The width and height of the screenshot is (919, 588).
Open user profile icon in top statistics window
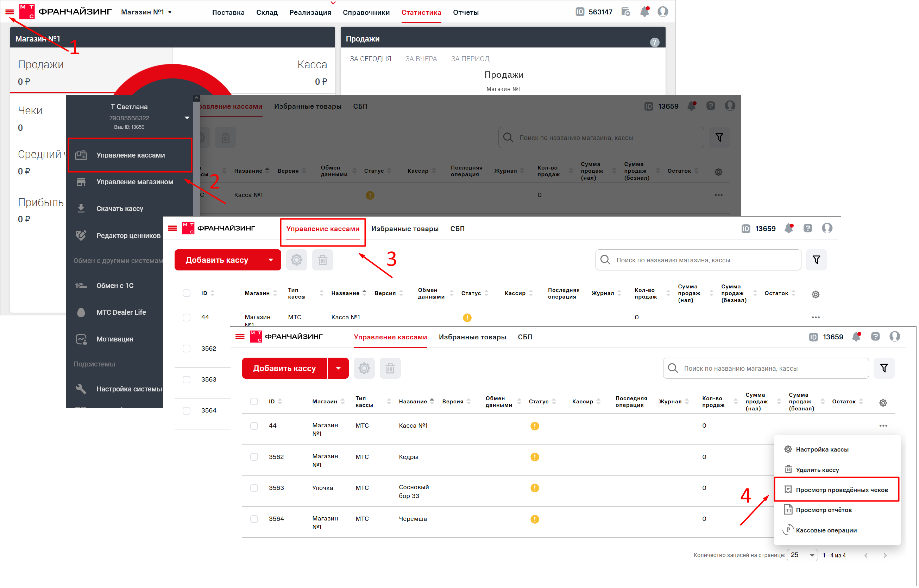pos(663,12)
